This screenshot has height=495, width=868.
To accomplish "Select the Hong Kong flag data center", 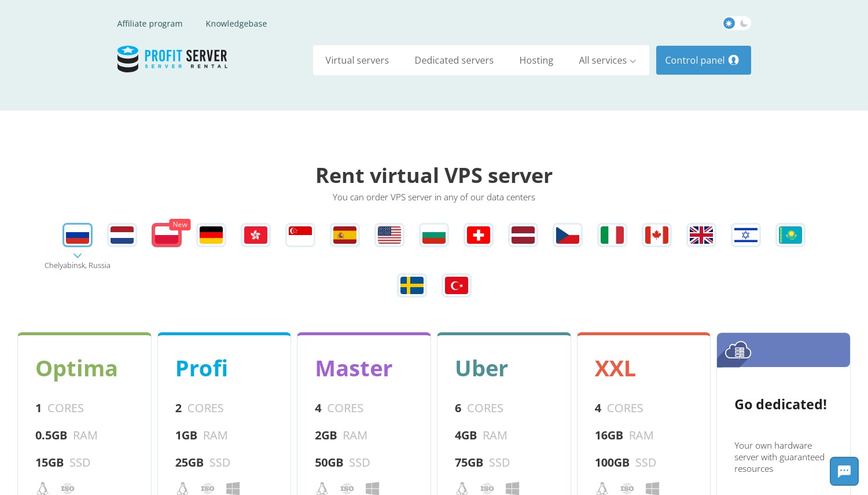I will click(256, 235).
